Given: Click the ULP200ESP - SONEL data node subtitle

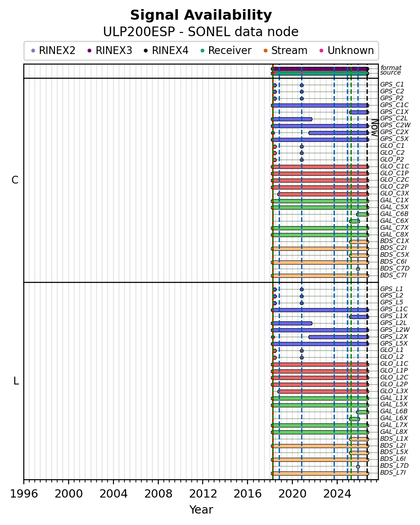Looking at the screenshot, I should tap(201, 32).
